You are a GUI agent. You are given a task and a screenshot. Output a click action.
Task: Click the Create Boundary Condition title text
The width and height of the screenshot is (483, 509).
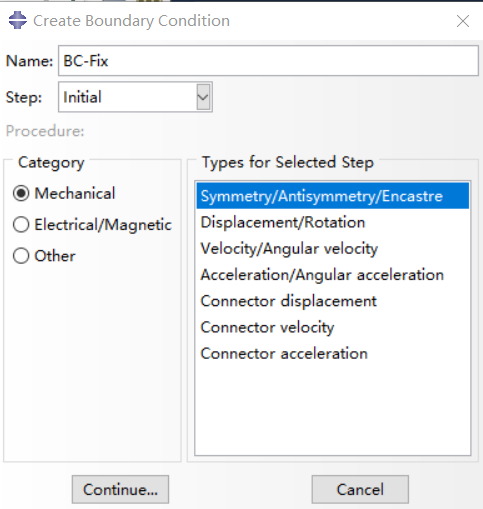pyautogui.click(x=131, y=21)
